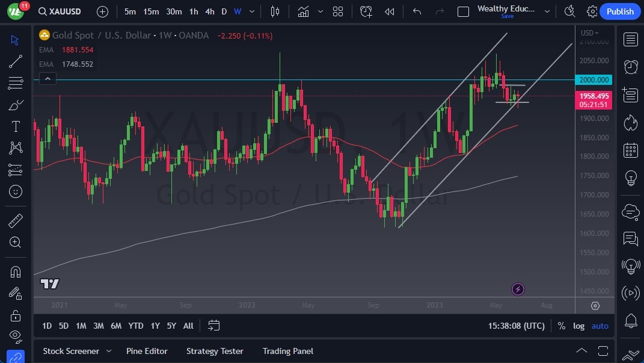Select the trend line drawing tool

tap(16, 61)
